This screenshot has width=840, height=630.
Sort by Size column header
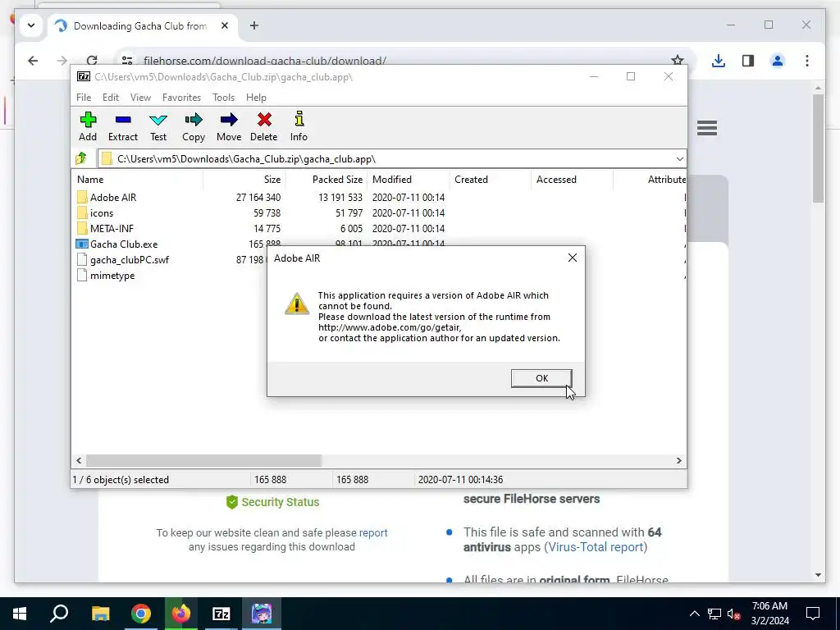[x=244, y=180]
